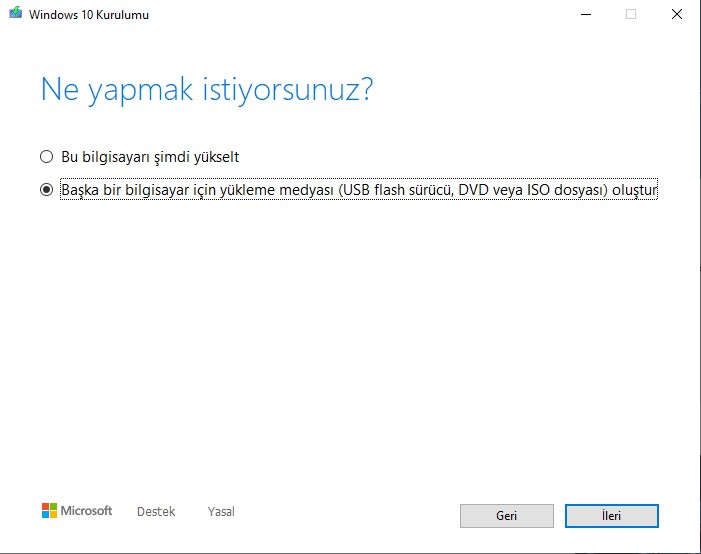701x554 pixels.
Task: Open the Yasal legal link
Action: tap(221, 511)
